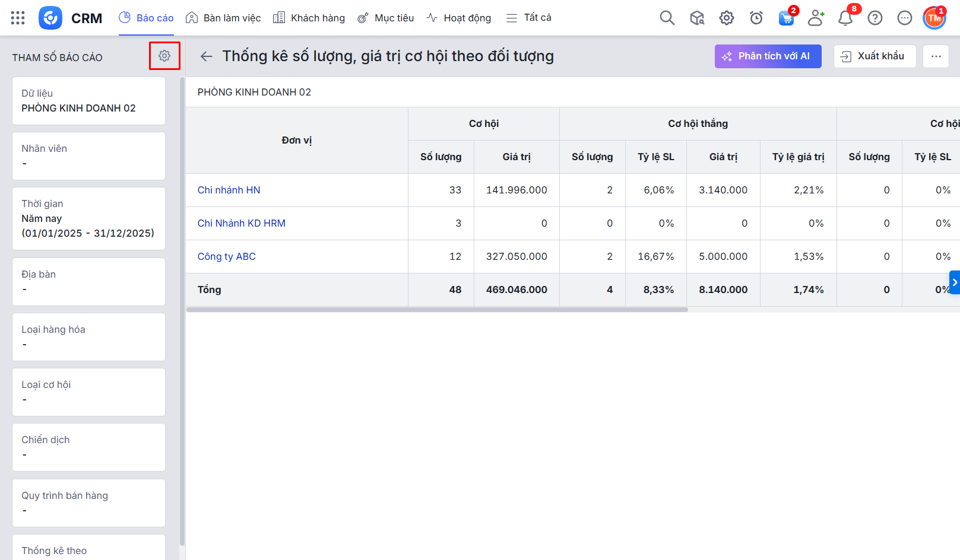Open the help question mark icon
Screen dimensions: 960x560
(x=875, y=18)
